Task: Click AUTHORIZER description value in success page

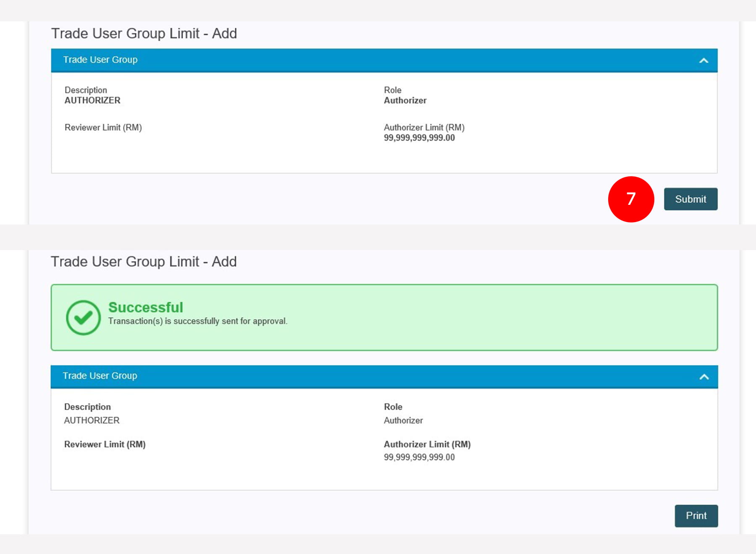Action: 92,421
